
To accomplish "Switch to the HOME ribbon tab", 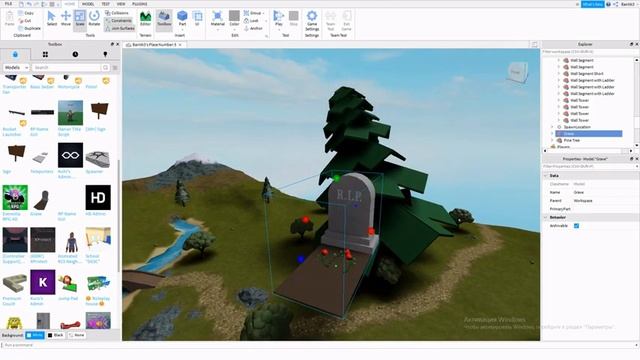I will click(x=69, y=4).
